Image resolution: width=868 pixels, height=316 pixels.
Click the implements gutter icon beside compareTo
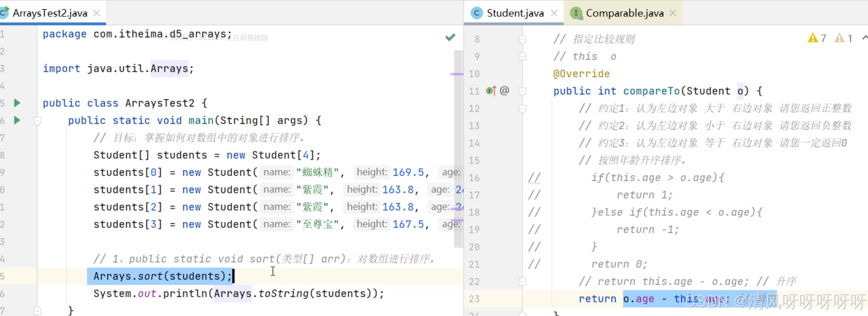click(491, 91)
